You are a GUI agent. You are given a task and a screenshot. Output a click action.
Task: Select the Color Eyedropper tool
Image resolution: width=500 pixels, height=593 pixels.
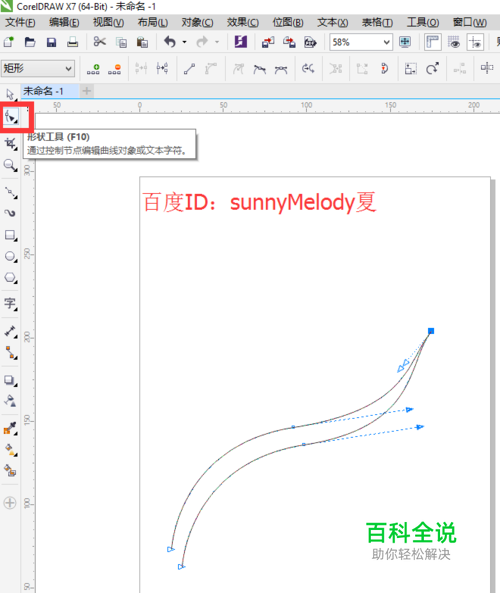[10, 428]
